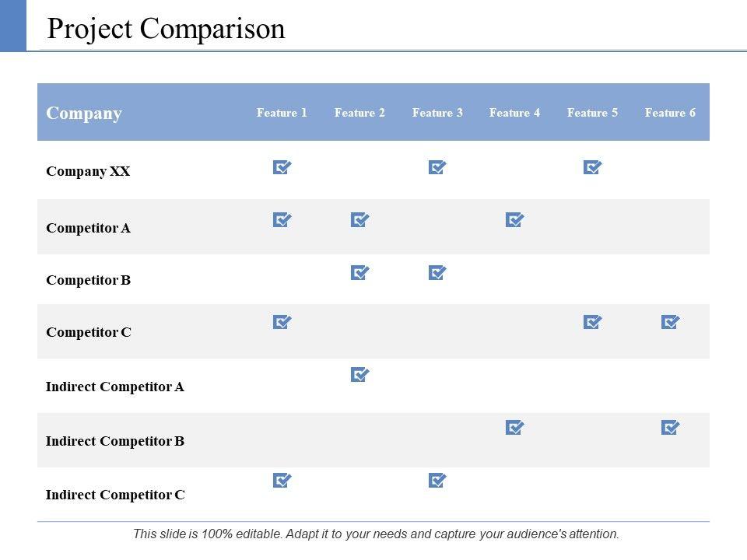
Task: Click Company XX Feature 1 checkmark icon
Action: (282, 167)
